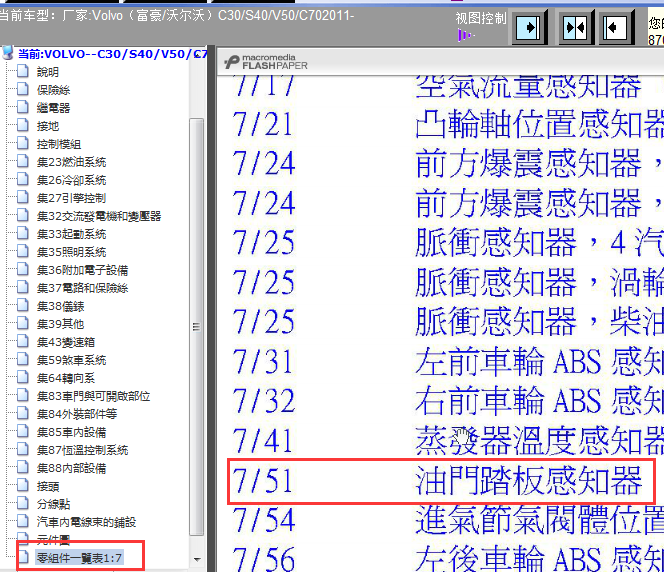Screen dimensions: 664x572
Task: Select 集59煞車系統 in the tree
Action: point(71,360)
